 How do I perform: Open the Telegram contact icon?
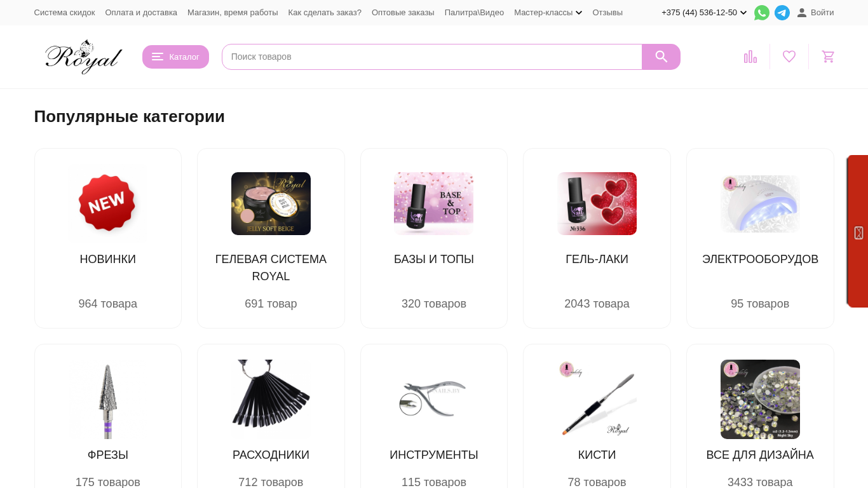click(x=782, y=13)
